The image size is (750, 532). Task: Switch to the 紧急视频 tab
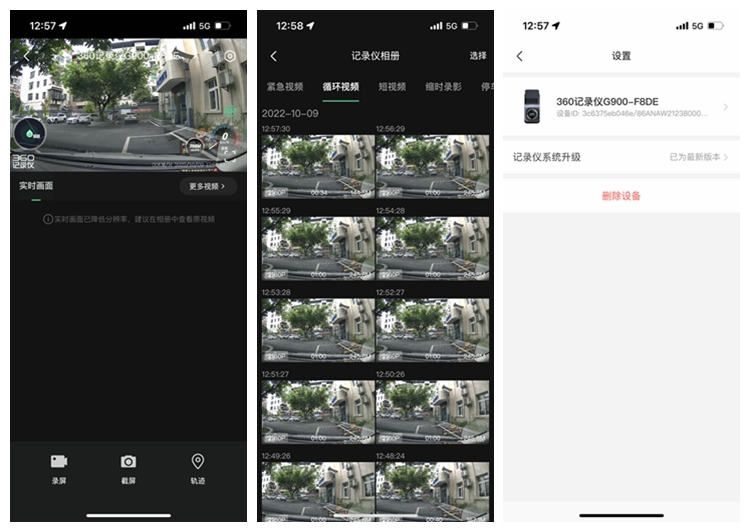284,87
